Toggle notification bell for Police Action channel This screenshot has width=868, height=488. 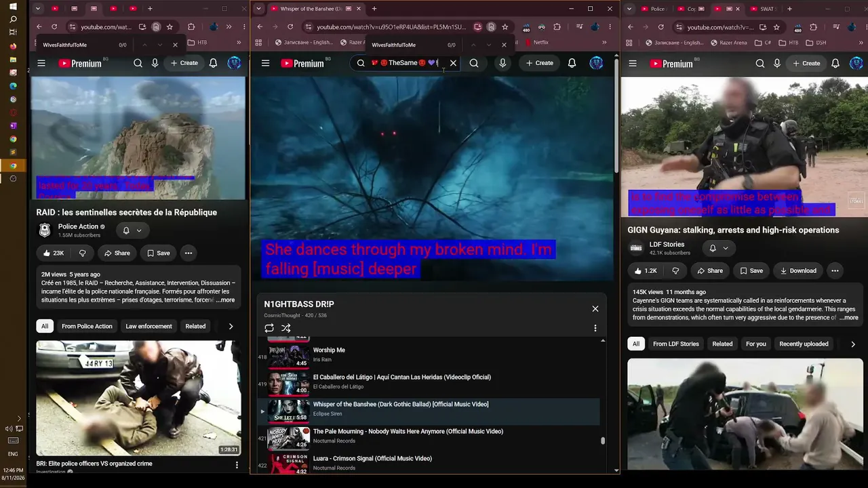(132, 230)
